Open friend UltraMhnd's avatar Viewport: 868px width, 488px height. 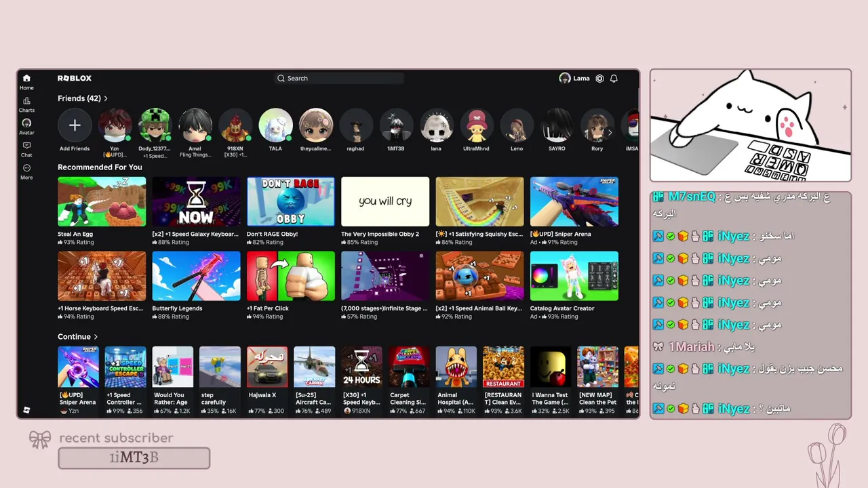click(476, 125)
